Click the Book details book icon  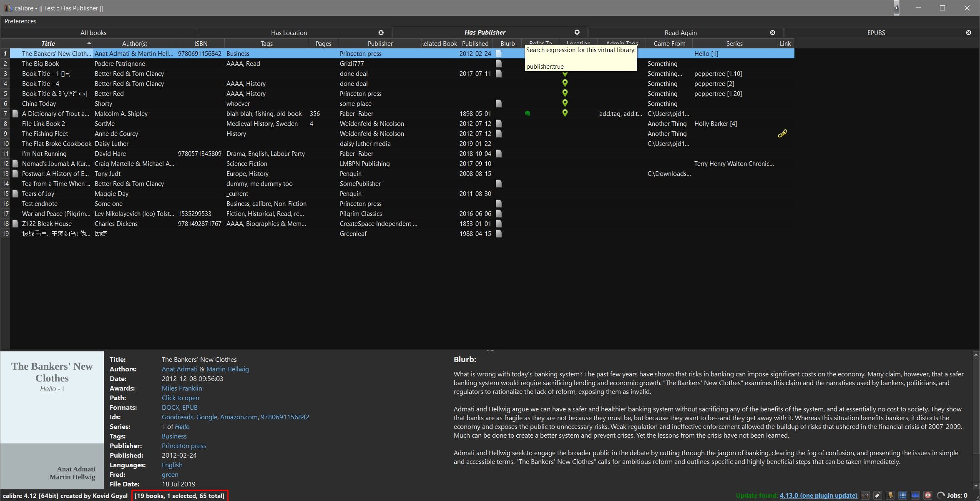(890, 495)
